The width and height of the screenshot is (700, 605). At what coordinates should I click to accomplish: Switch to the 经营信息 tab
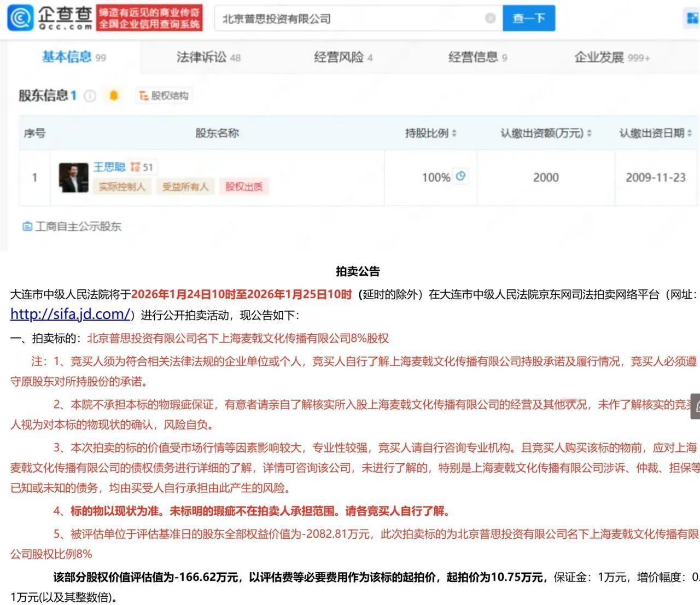point(478,57)
